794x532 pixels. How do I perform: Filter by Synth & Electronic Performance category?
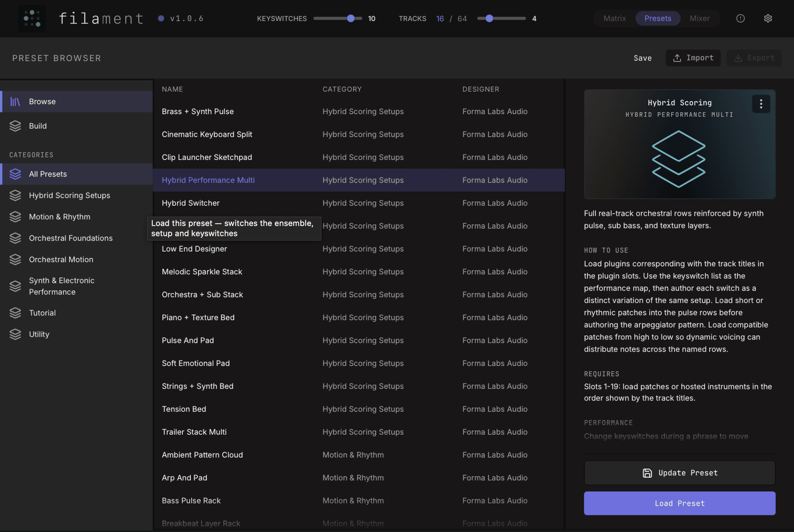coord(76,286)
